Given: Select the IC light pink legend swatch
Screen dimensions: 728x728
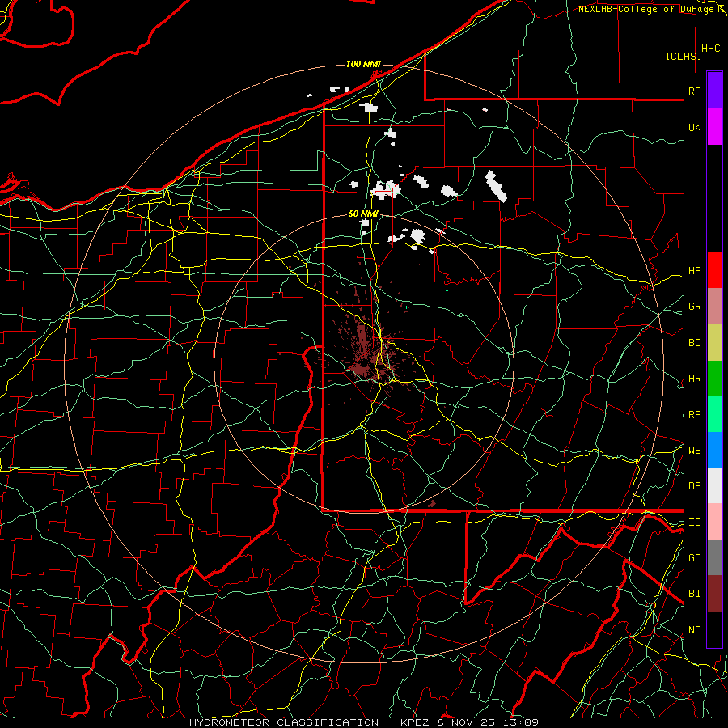Looking at the screenshot, I should click(714, 522).
